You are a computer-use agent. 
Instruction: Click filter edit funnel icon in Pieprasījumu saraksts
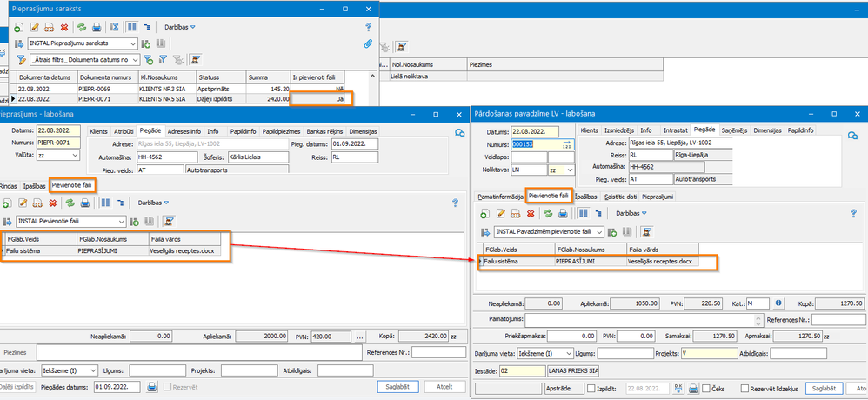[21, 59]
